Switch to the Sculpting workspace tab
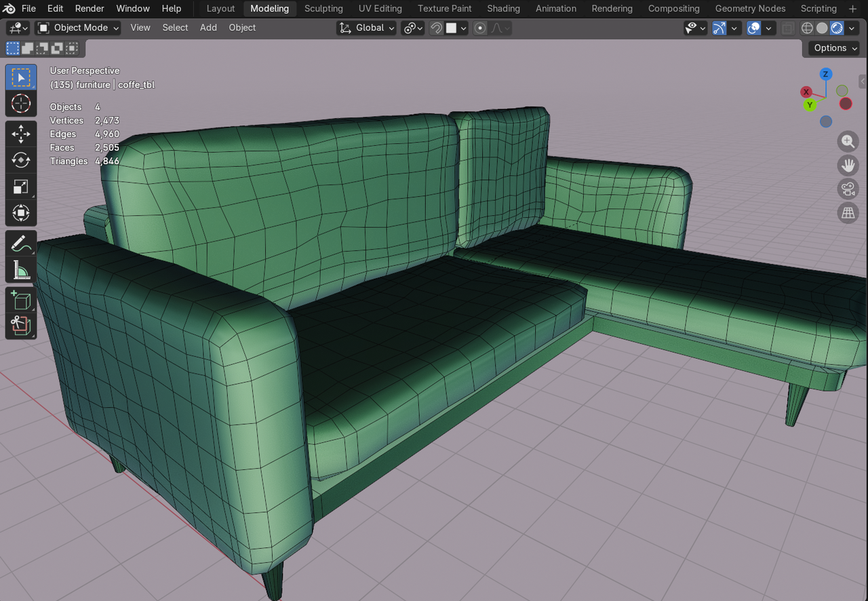 pos(323,9)
